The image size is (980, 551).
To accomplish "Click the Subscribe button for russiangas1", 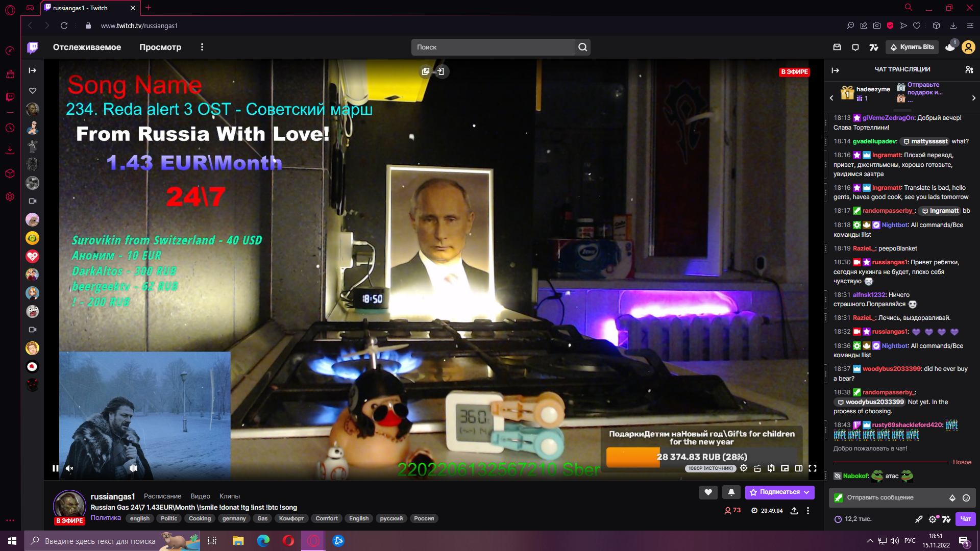I will (778, 492).
